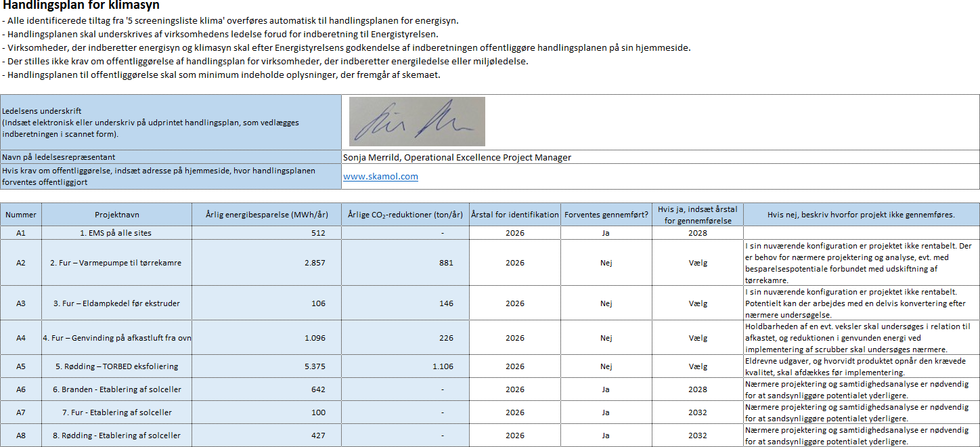980x447 pixels.
Task: Click 'Årlig energibesparelse (MWh/år)' header
Action: tap(267, 215)
